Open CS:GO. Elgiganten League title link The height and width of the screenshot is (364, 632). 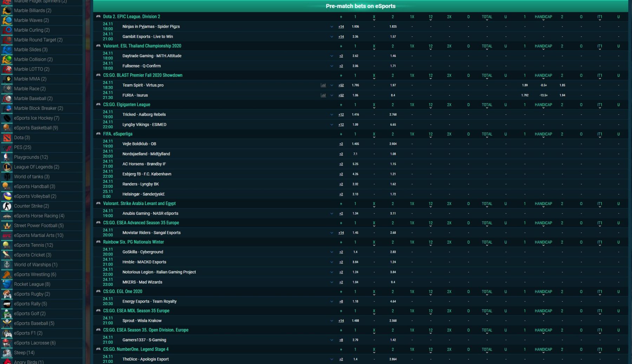point(126,105)
